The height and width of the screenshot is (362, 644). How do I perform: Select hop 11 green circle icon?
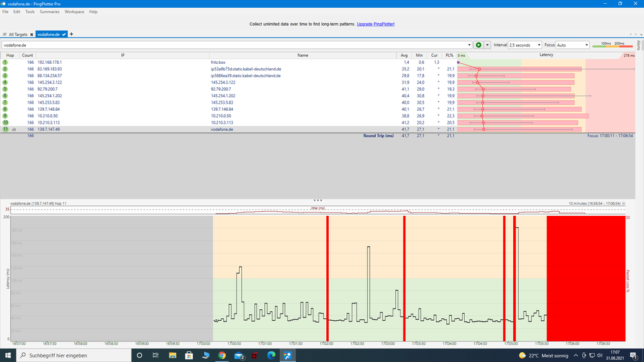coord(5,129)
